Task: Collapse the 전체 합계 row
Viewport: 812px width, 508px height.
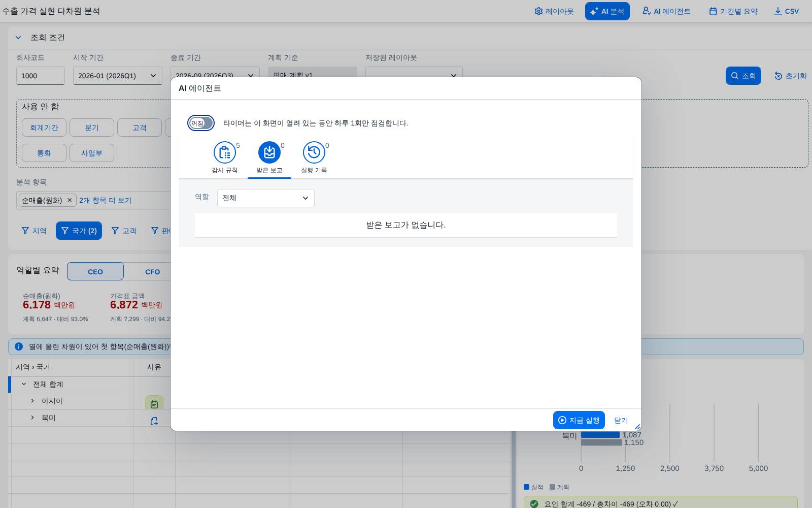Action: point(23,384)
